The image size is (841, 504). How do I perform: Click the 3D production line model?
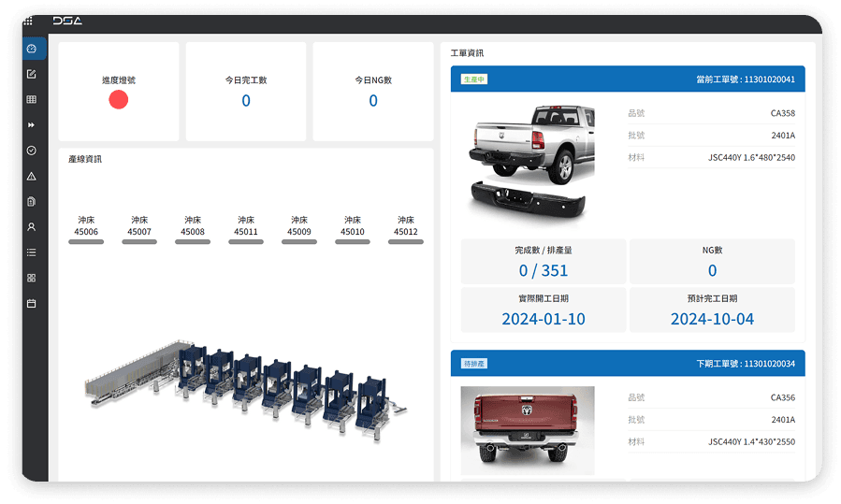tap(246, 390)
